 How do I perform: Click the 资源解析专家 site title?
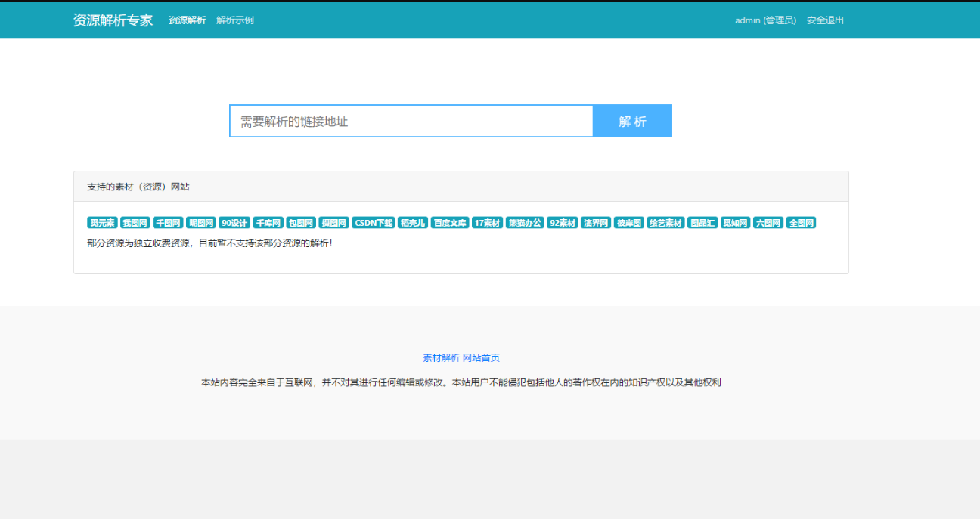point(113,19)
